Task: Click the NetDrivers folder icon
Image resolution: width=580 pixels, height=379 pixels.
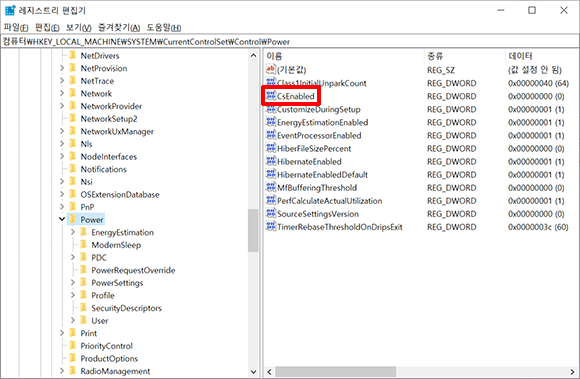Action: pos(73,55)
